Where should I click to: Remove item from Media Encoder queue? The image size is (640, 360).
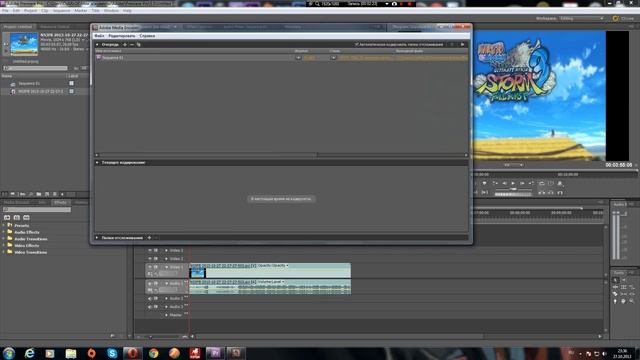132,44
